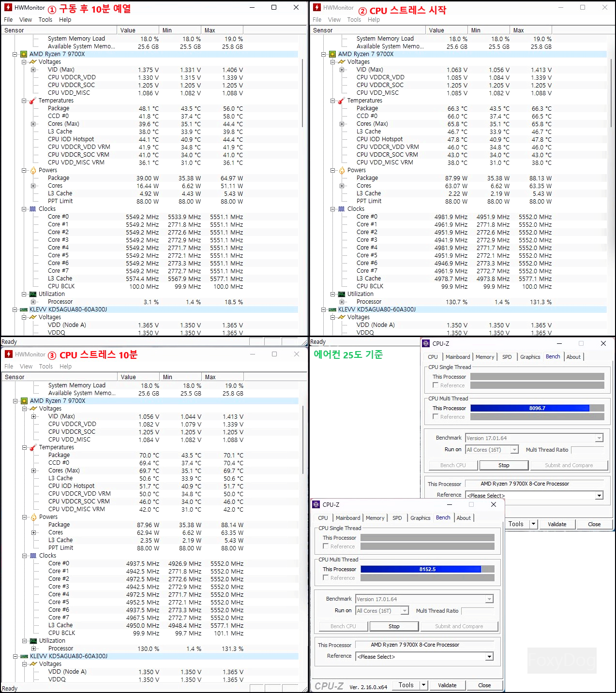The image size is (616, 693).
Task: Expand the Processor utilization row in window ③
Action: coord(34,649)
